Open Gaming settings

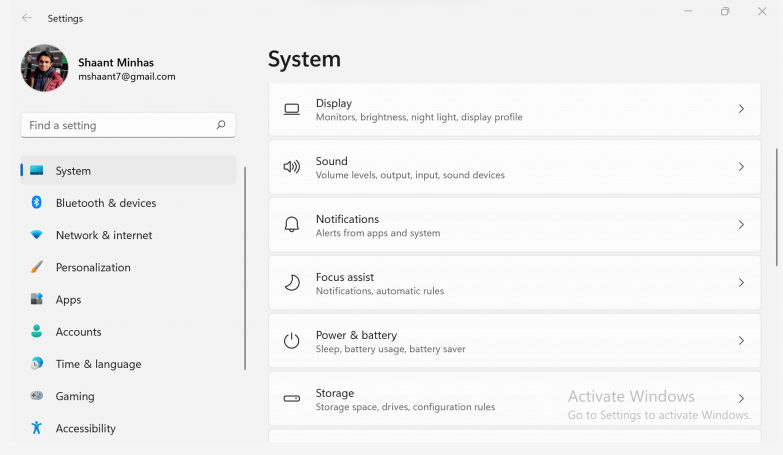pos(128,396)
